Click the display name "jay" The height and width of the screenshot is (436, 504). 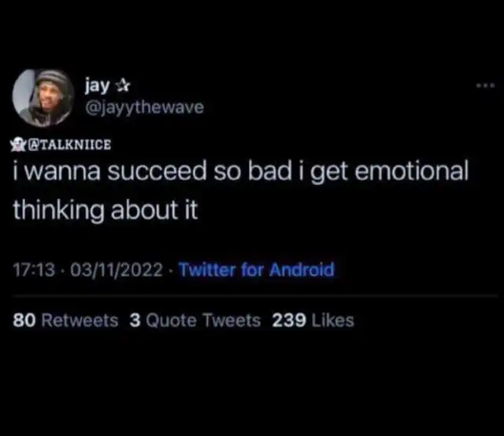click(x=97, y=86)
